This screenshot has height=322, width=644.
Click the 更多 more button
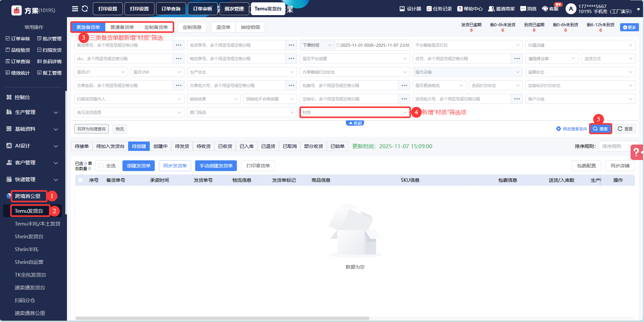(x=630, y=27)
